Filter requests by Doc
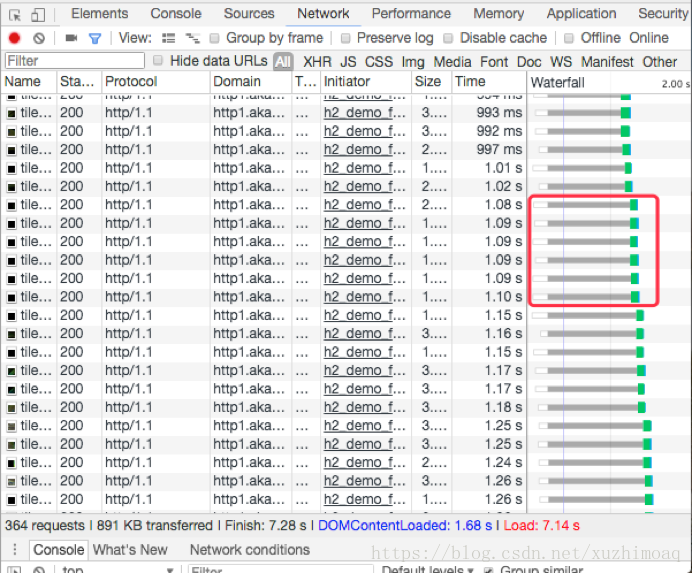This screenshot has width=692, height=573. [529, 62]
